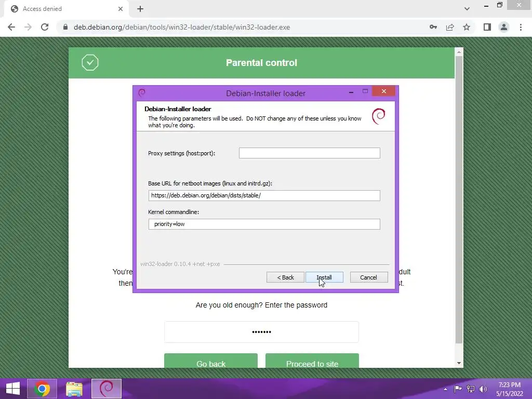Open Chrome's three-dot menu
Image resolution: width=532 pixels, height=399 pixels.
[x=521, y=27]
